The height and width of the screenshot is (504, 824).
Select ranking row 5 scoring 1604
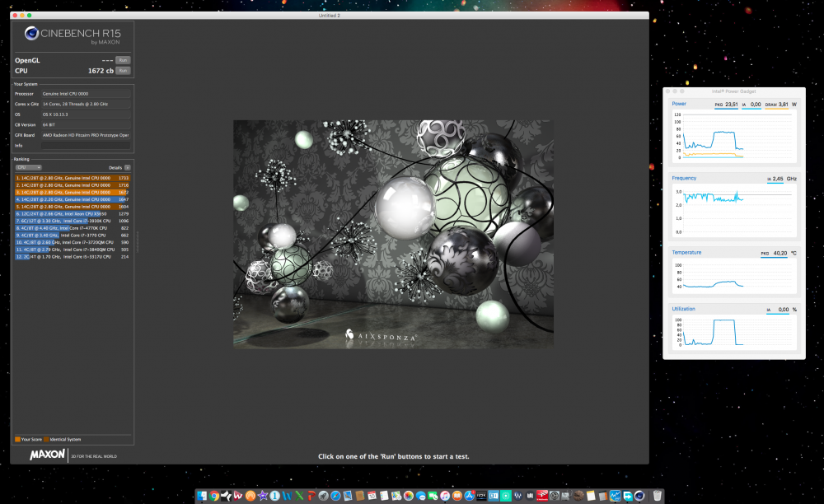(73, 207)
